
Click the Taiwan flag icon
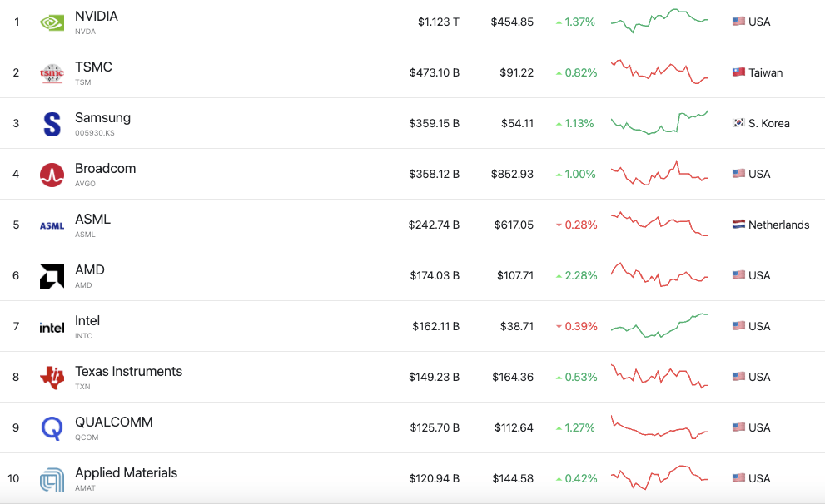pos(738,72)
